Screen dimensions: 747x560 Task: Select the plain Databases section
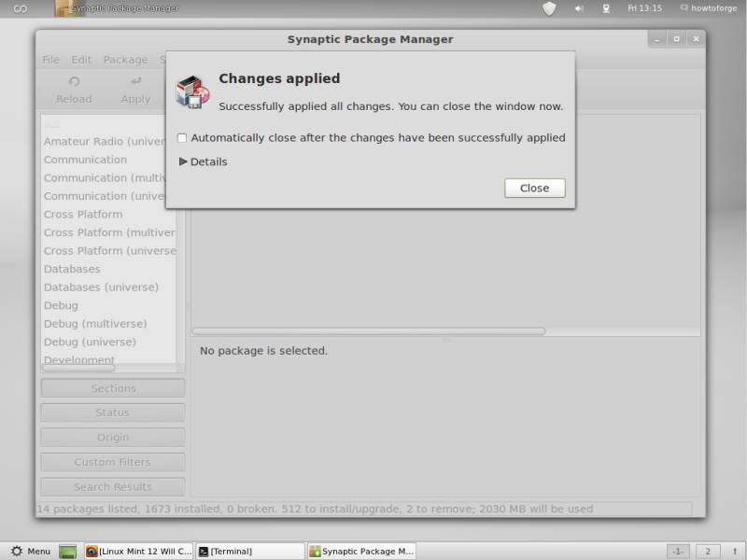point(72,269)
